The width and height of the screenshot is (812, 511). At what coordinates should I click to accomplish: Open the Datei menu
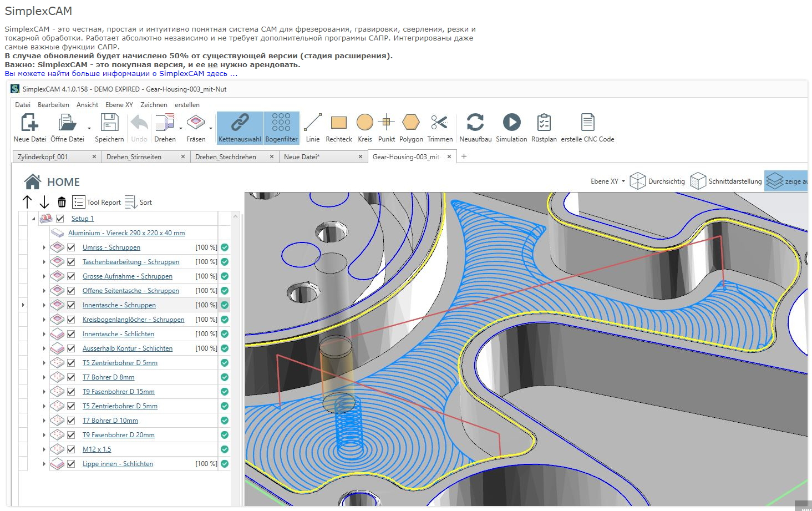23,105
